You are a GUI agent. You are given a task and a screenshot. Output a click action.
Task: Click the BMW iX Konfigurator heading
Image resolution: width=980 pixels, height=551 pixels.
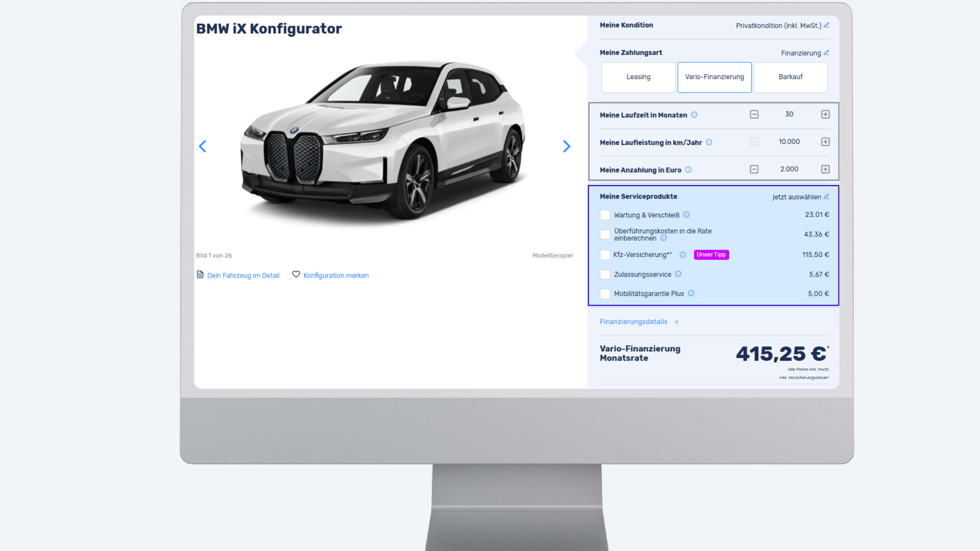pos(269,29)
